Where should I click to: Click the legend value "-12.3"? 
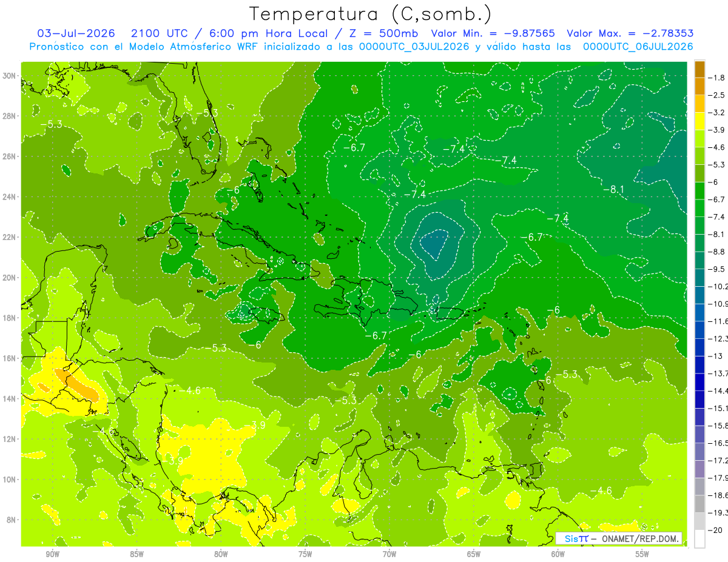718,338
